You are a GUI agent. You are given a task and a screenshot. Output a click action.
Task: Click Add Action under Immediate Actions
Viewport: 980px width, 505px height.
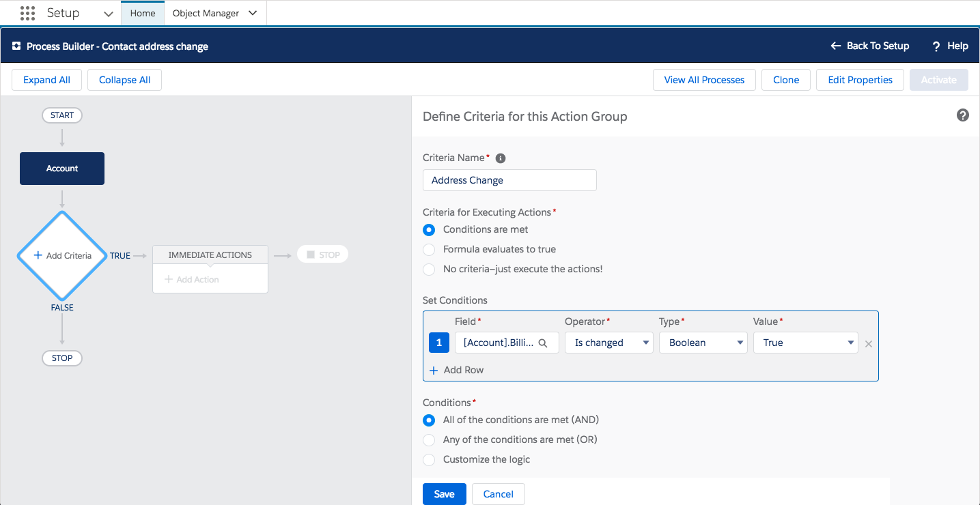(192, 280)
